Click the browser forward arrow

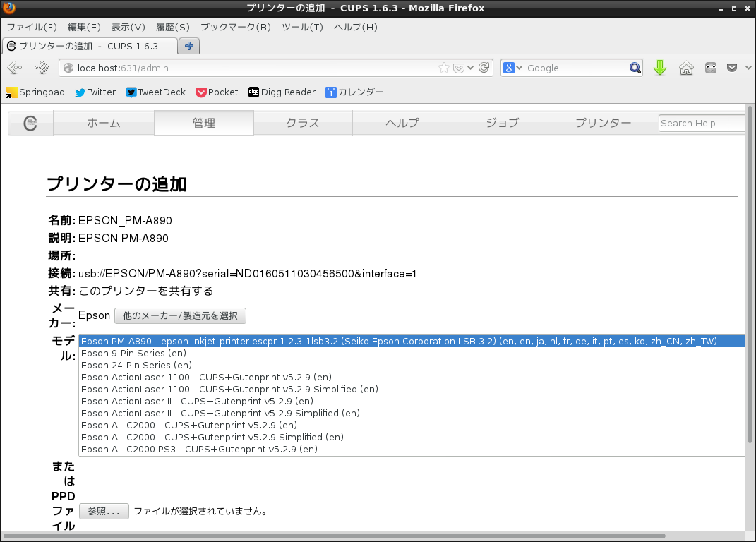click(x=42, y=68)
